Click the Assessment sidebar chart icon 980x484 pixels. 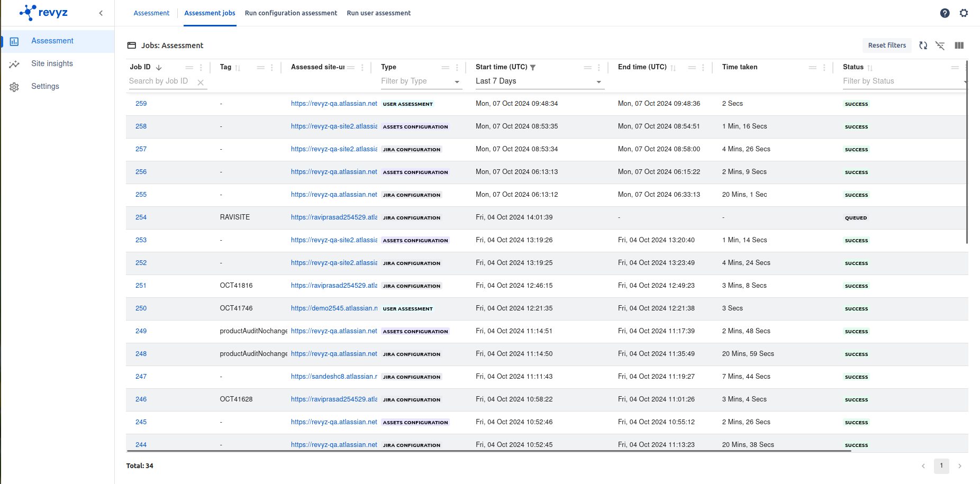(x=14, y=41)
